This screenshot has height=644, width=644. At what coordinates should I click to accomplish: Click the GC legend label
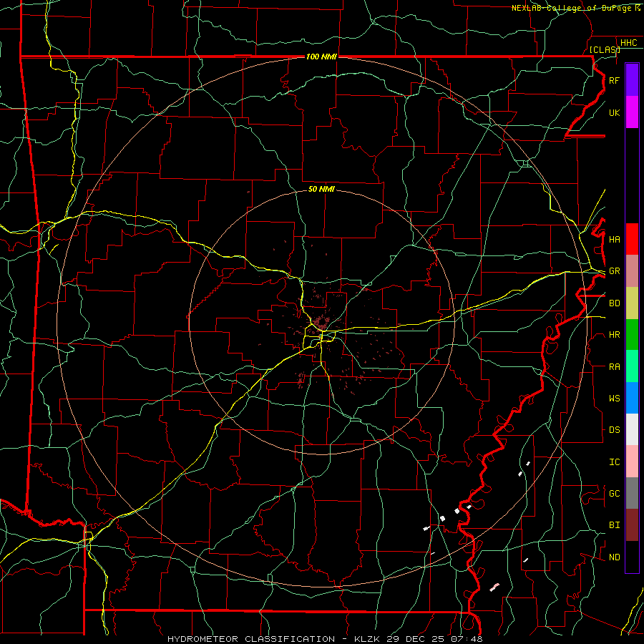point(614,494)
